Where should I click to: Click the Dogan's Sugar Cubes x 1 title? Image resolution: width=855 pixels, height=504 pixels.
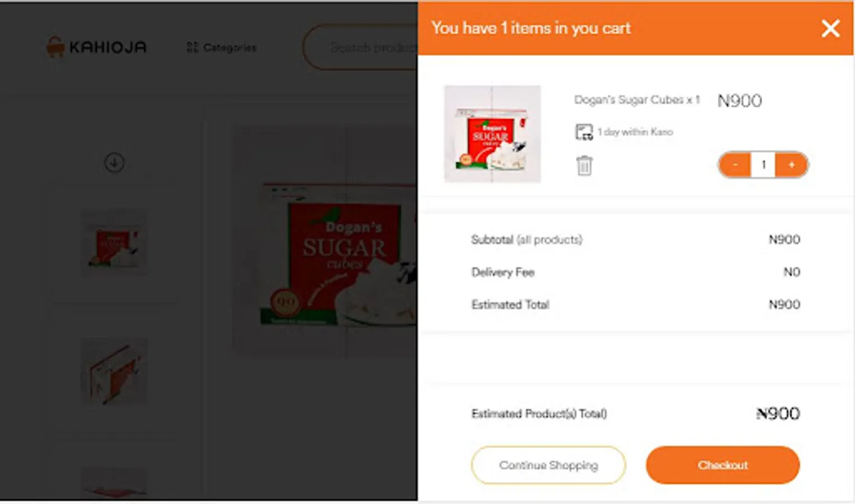tap(636, 100)
